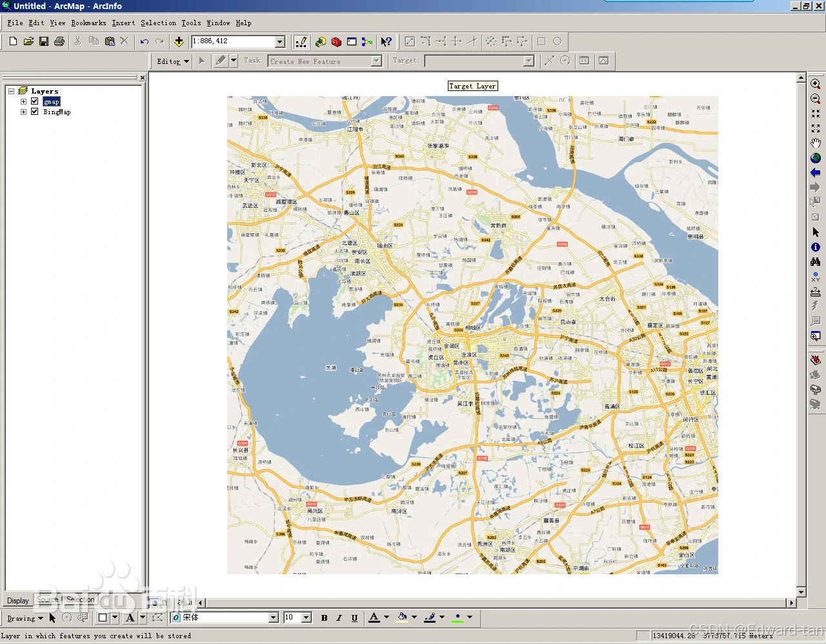Open Go To XY tool

816,277
